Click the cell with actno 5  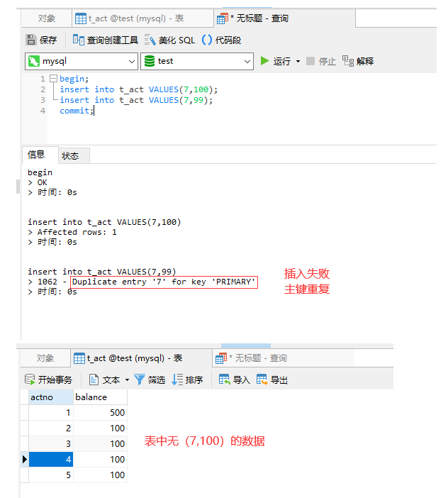pyautogui.click(x=51, y=475)
